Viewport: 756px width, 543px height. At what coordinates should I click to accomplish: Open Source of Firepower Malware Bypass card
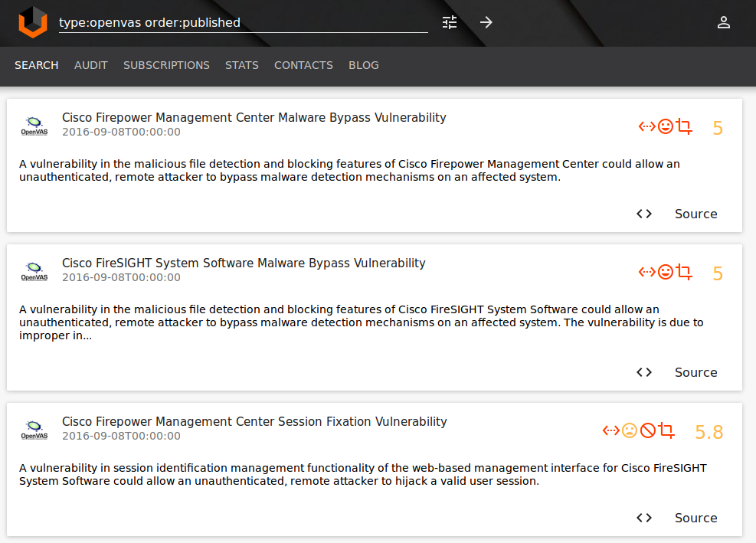[x=695, y=214]
